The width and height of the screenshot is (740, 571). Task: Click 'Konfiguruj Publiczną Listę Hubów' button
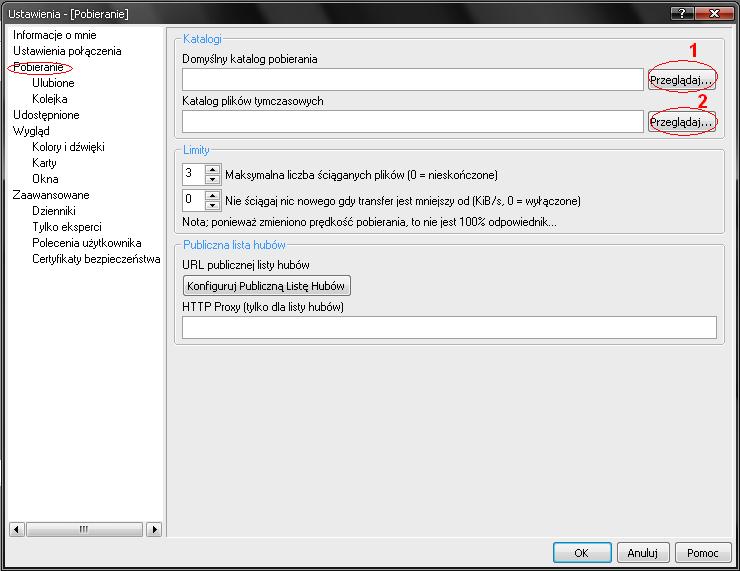tap(267, 286)
